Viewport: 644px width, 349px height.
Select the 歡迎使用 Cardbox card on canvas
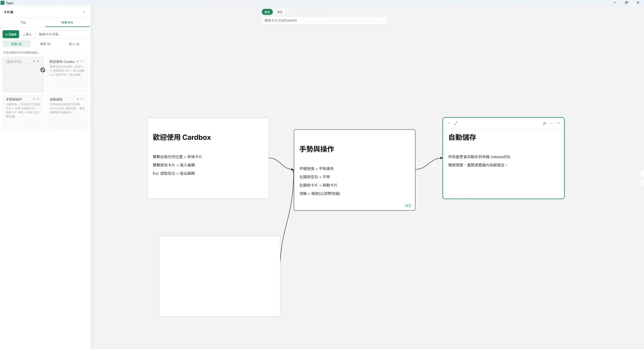[208, 158]
